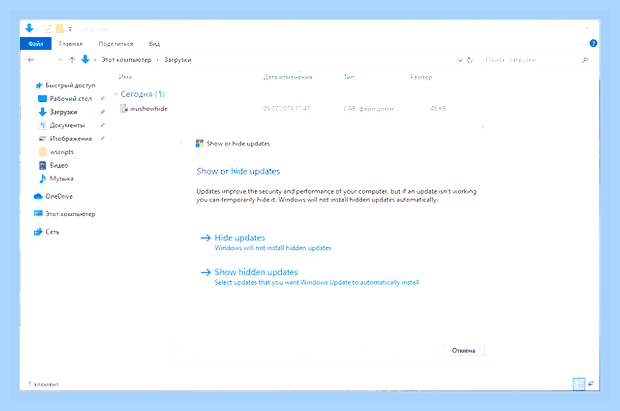The height and width of the screenshot is (411, 620).
Task: Click the Properties checkmark icon in quick access toolbar
Action: click(x=47, y=28)
